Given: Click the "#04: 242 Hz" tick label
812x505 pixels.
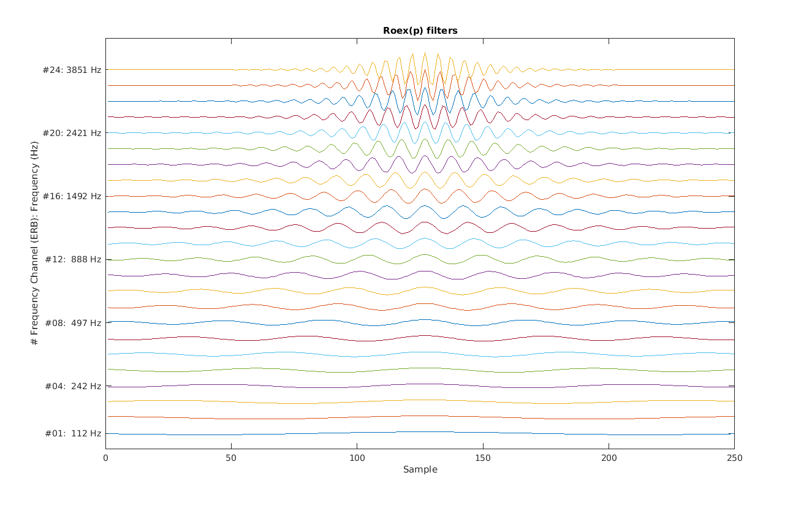Looking at the screenshot, I should point(73,386).
